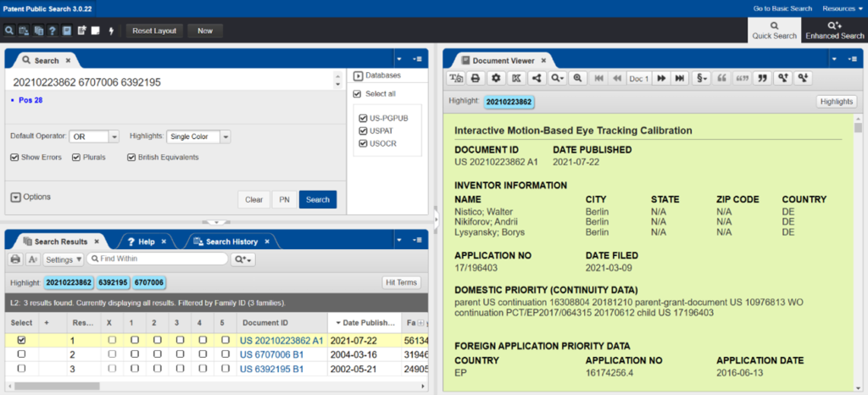The image size is (868, 395).
Task: Uncheck the USPAT database
Action: (363, 131)
